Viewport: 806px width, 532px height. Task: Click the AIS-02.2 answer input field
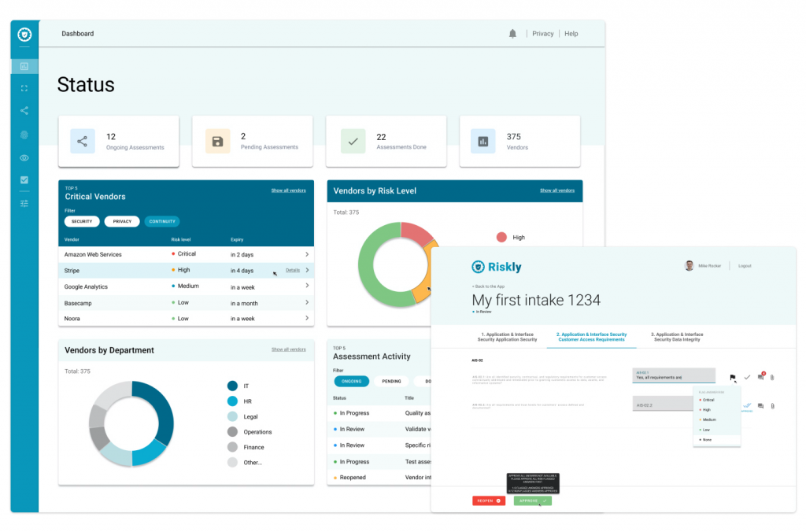coord(663,404)
